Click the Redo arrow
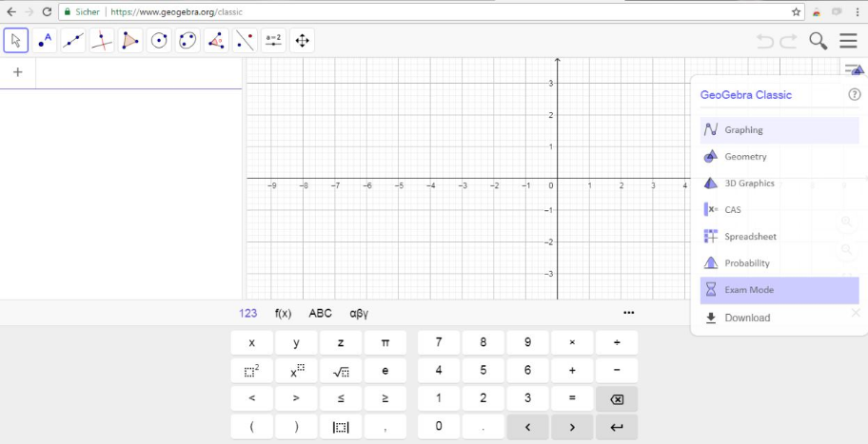The image size is (868, 444). pos(788,41)
